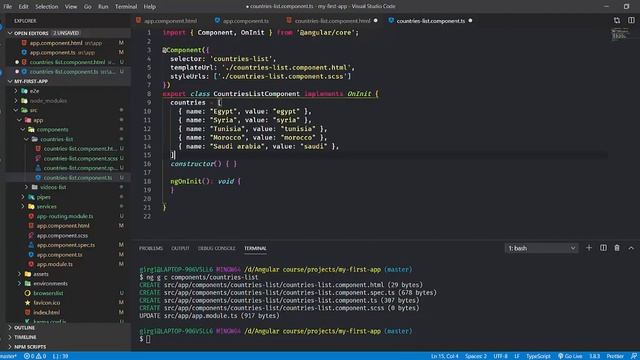Click the Spaces: 2 indentation setting
The height and width of the screenshot is (360, 640).
pyautogui.click(x=476, y=356)
